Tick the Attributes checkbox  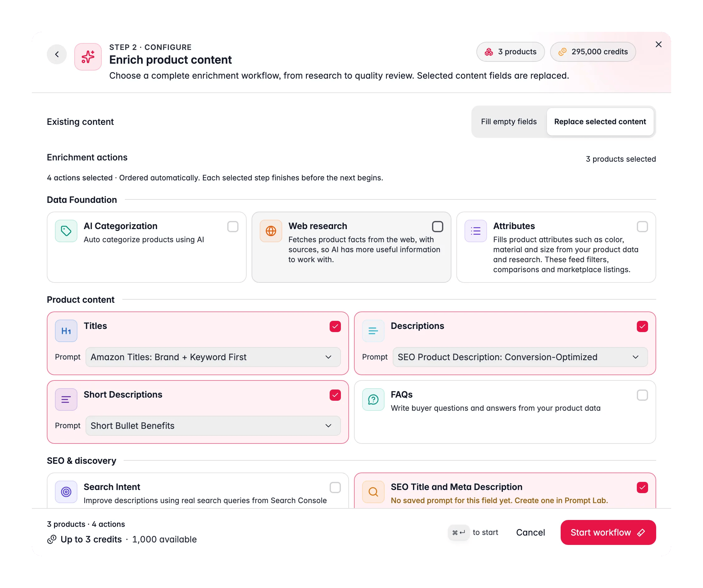point(642,227)
